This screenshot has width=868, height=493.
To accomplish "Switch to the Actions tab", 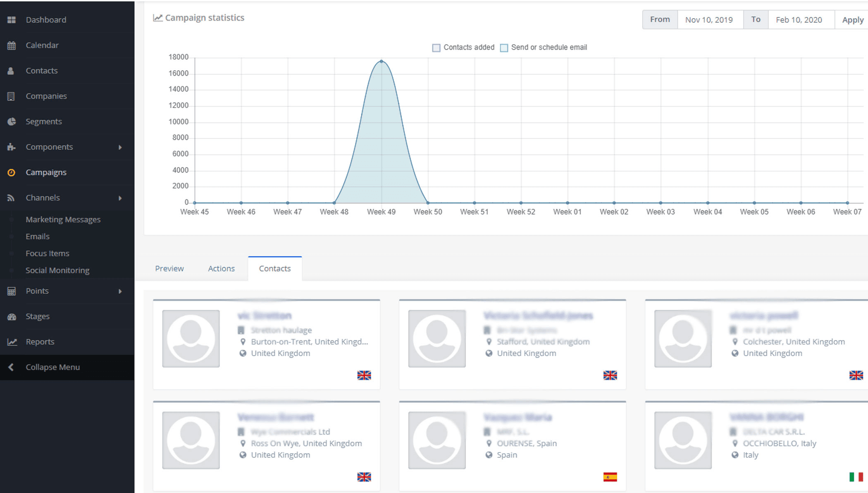I will pyautogui.click(x=221, y=269).
